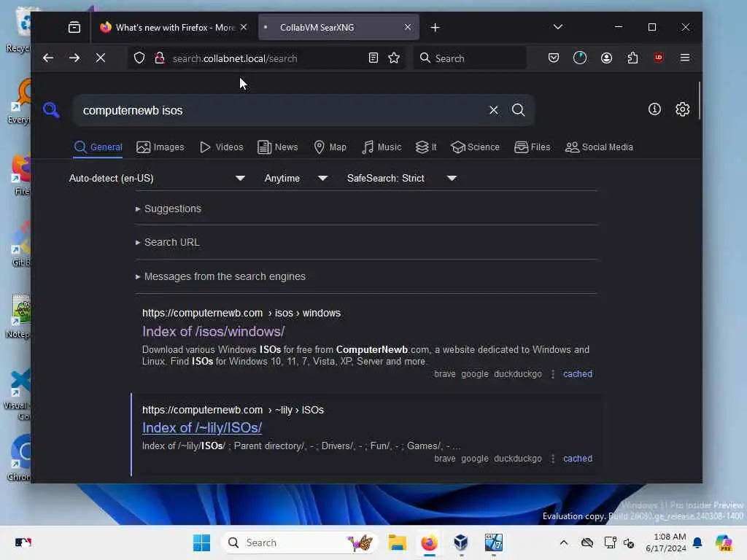Go forward with the browser forward arrow

point(74,58)
